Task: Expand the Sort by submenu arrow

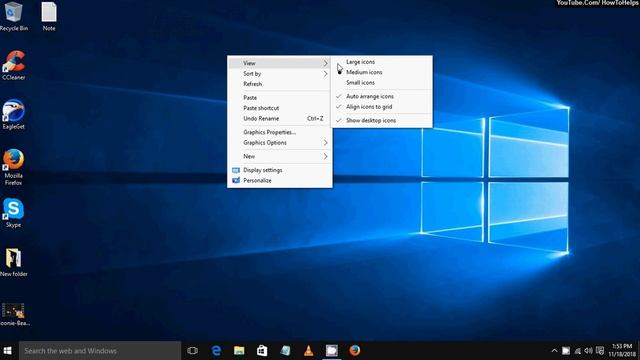Action: [326, 74]
